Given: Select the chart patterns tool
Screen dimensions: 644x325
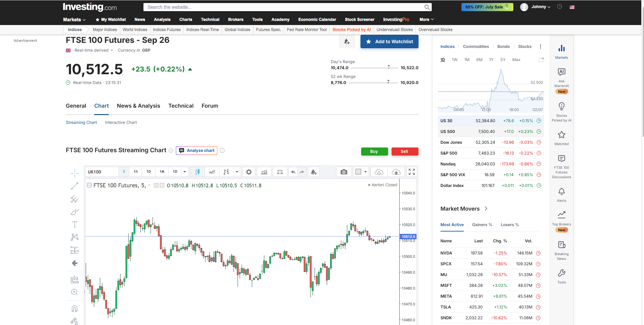Looking at the screenshot, I should tap(75, 237).
